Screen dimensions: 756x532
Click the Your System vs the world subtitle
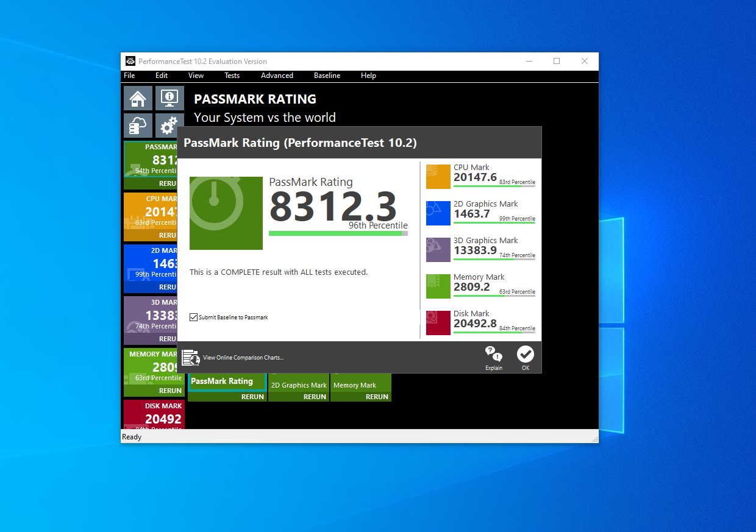click(265, 118)
